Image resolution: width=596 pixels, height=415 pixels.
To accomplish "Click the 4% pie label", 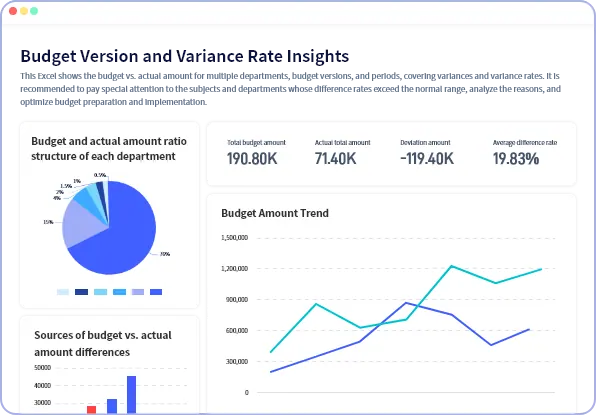I will click(x=57, y=198).
